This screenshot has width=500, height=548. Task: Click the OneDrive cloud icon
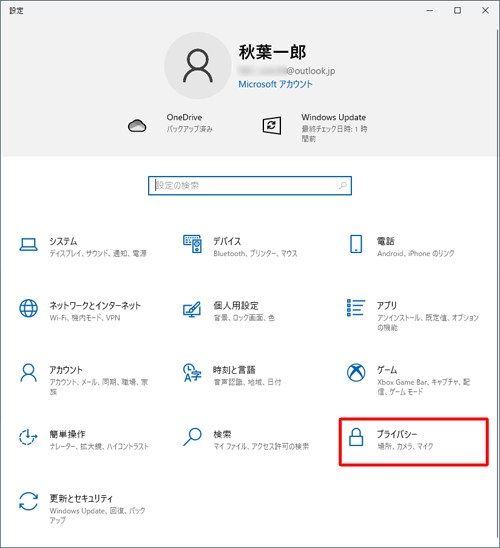click(x=137, y=125)
